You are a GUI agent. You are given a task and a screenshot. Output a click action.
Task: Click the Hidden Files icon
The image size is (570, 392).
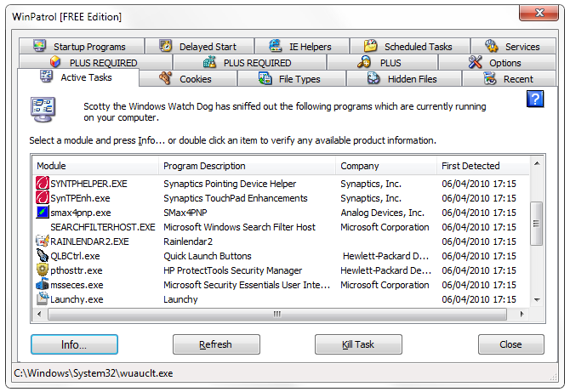coord(373,78)
